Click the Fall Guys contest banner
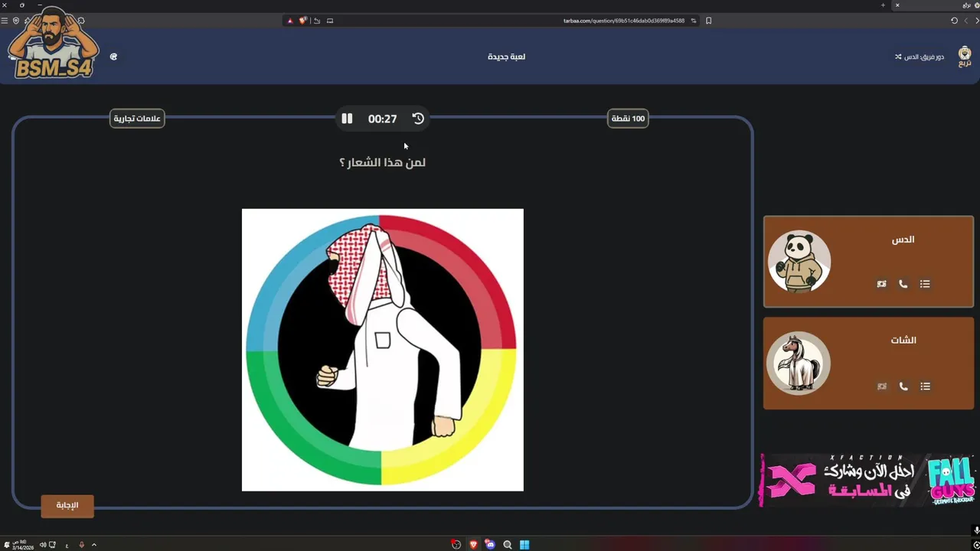Viewport: 980px width, 551px height. 868,480
